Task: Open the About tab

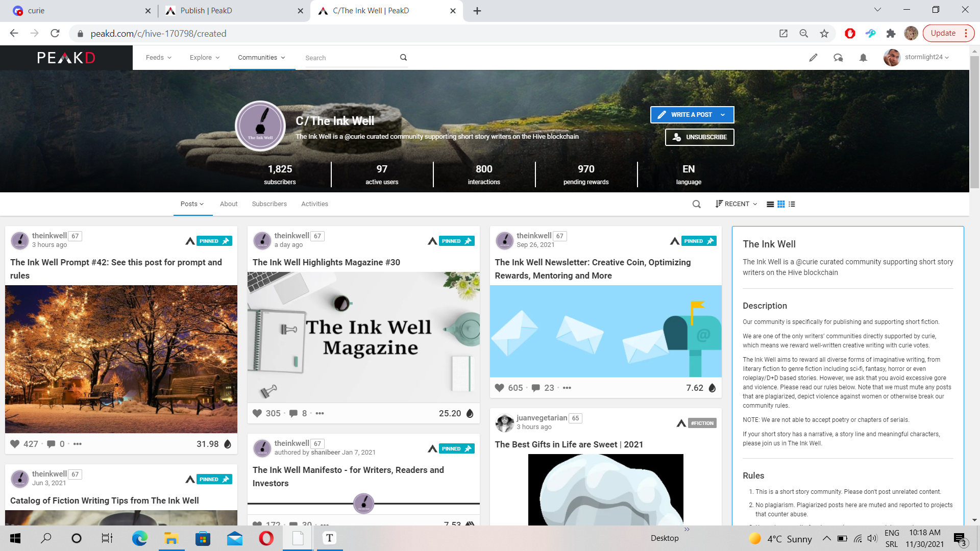Action: pyautogui.click(x=229, y=204)
